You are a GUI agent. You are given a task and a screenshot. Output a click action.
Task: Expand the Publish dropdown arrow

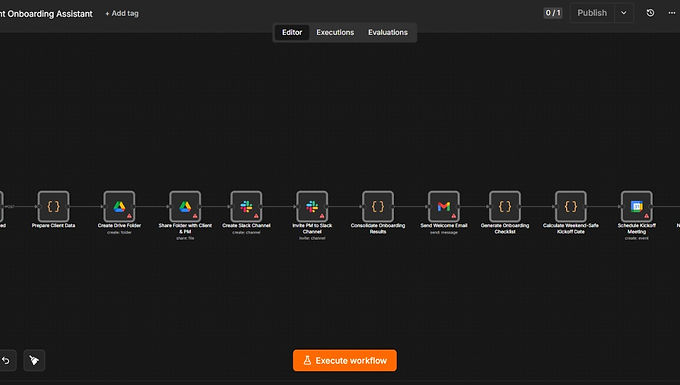coord(624,13)
